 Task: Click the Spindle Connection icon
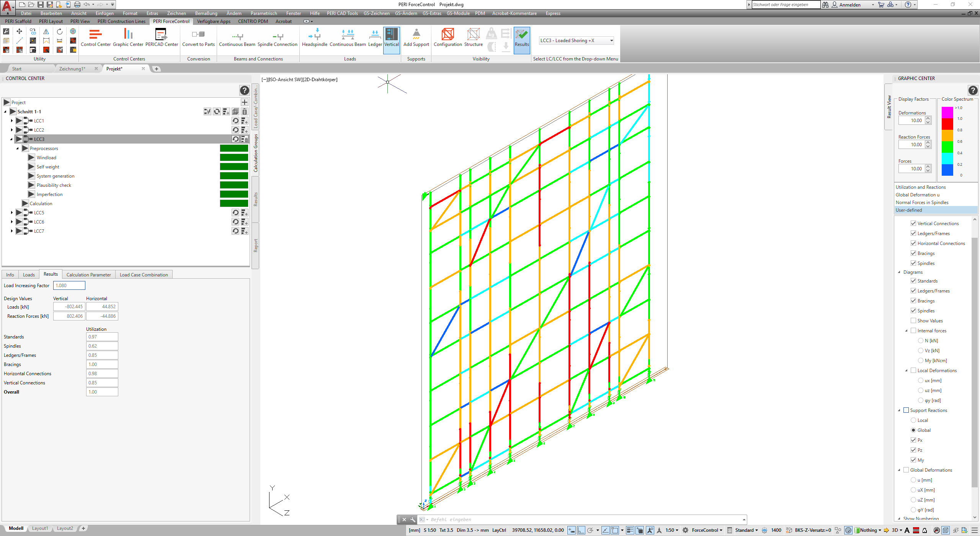tap(277, 38)
